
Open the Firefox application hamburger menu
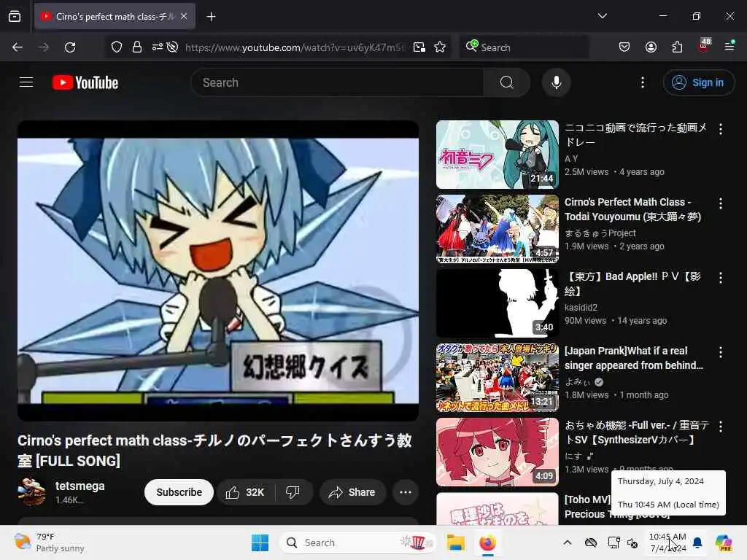tap(729, 46)
